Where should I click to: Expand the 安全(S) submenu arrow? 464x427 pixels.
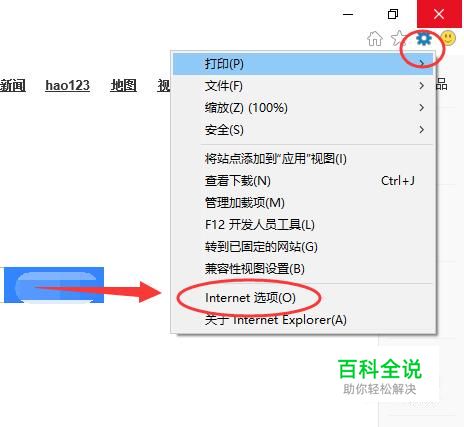[x=422, y=130]
